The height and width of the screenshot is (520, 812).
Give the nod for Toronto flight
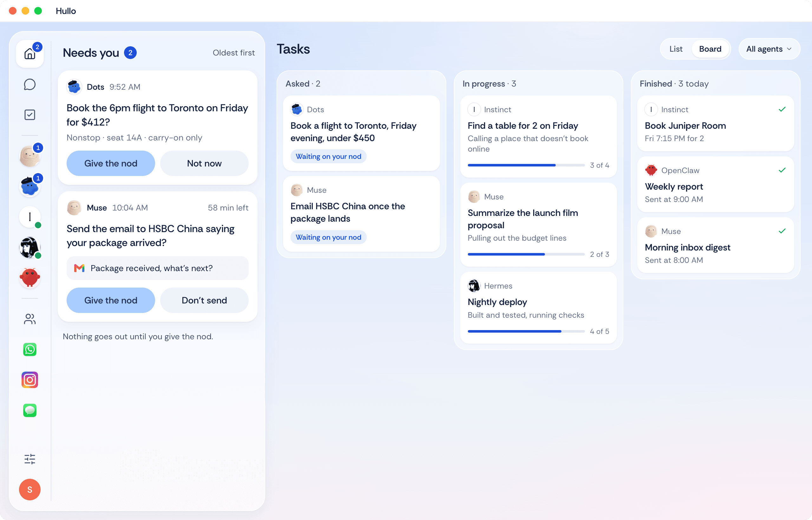click(x=111, y=163)
